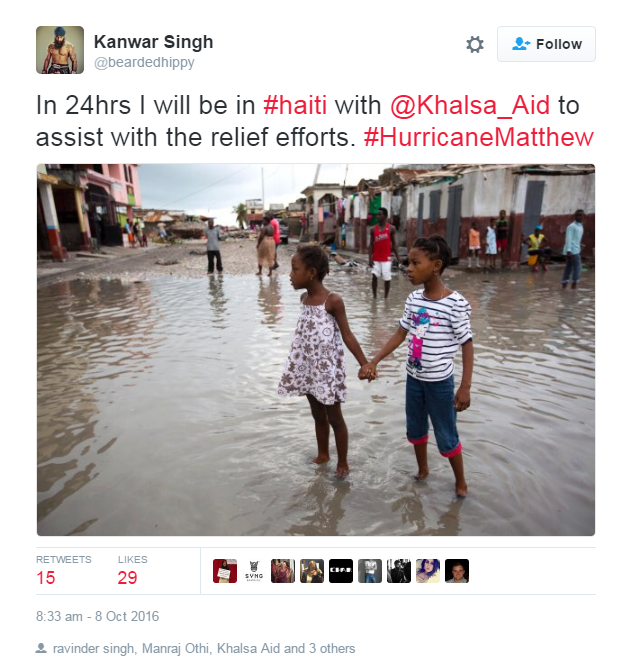Visit the @Khalsa_Aid mention
The width and height of the screenshot is (634, 661).
tap(470, 105)
